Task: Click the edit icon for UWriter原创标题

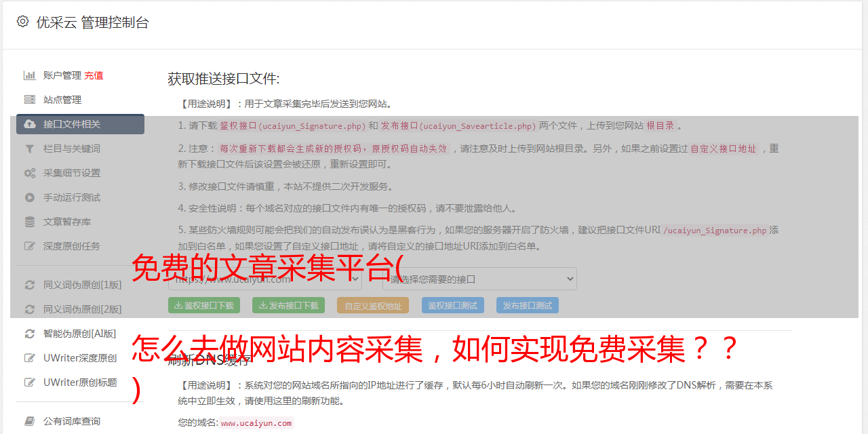Action: tap(30, 382)
